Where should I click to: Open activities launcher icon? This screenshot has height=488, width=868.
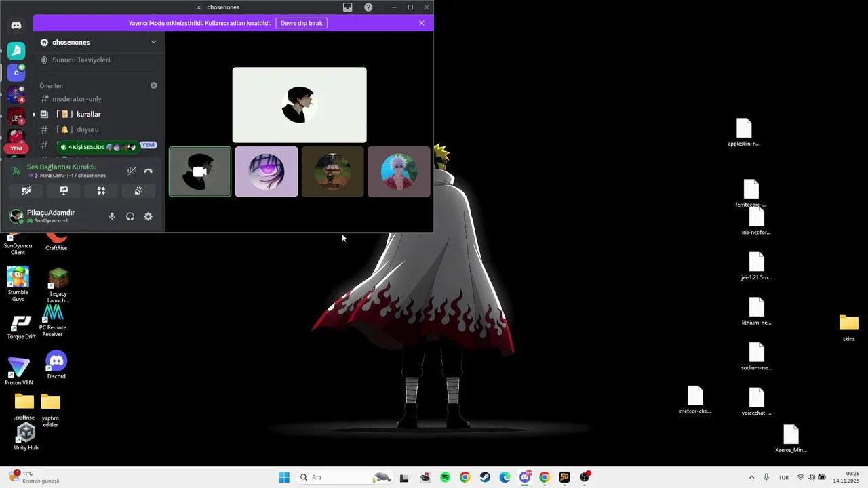point(101,191)
